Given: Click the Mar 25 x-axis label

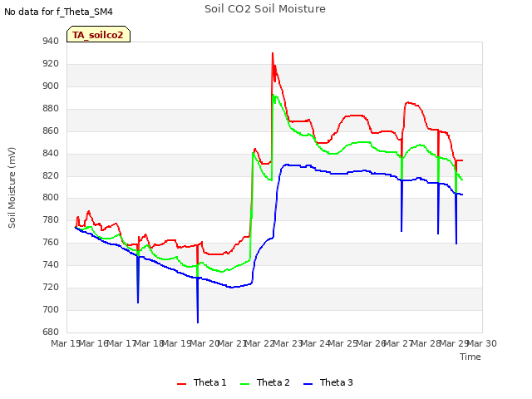Looking at the screenshot, I should coord(343,343).
